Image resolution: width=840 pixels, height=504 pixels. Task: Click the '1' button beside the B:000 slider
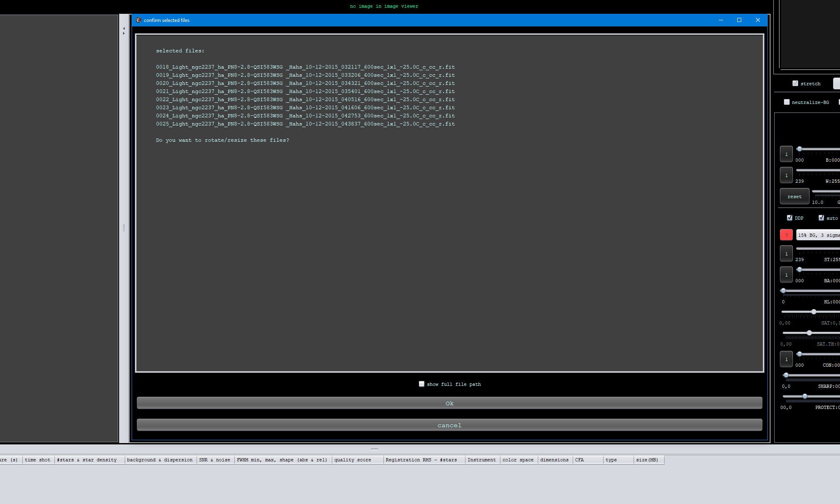pos(786,154)
